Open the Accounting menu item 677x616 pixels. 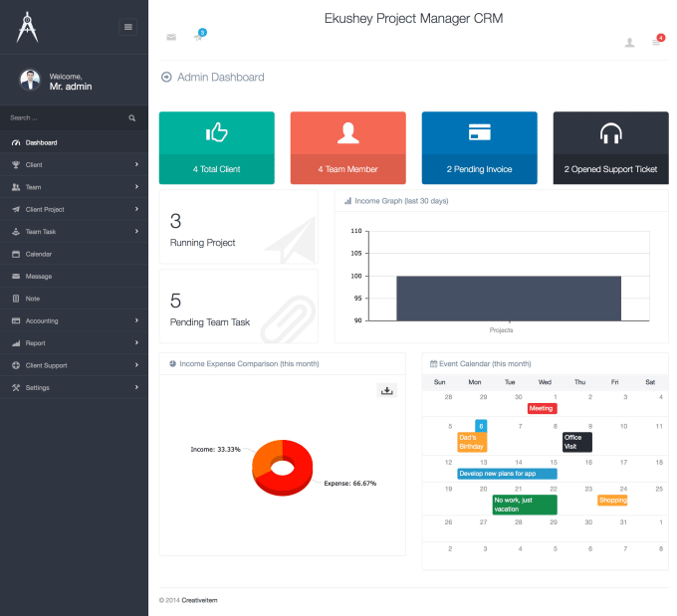coord(74,320)
